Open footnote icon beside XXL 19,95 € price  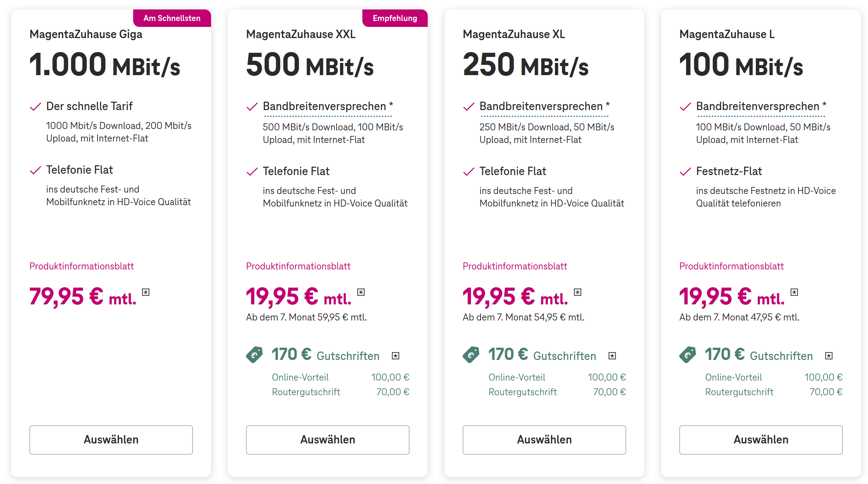click(x=361, y=292)
